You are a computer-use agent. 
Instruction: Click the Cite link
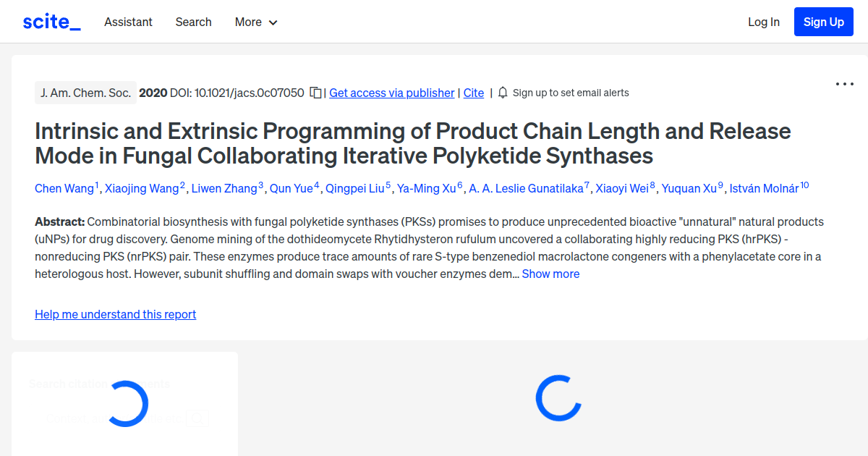(x=473, y=93)
